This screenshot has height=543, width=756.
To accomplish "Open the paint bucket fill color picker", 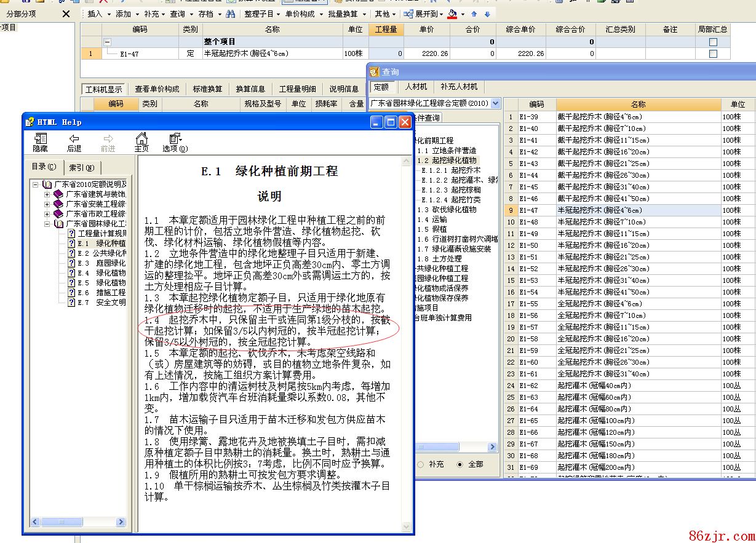I will 453,14.
